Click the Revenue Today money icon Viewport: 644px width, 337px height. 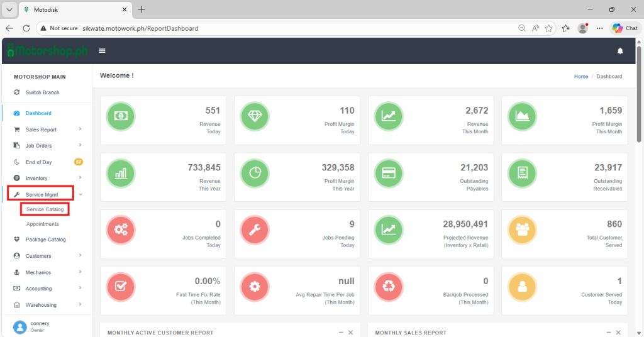point(120,116)
